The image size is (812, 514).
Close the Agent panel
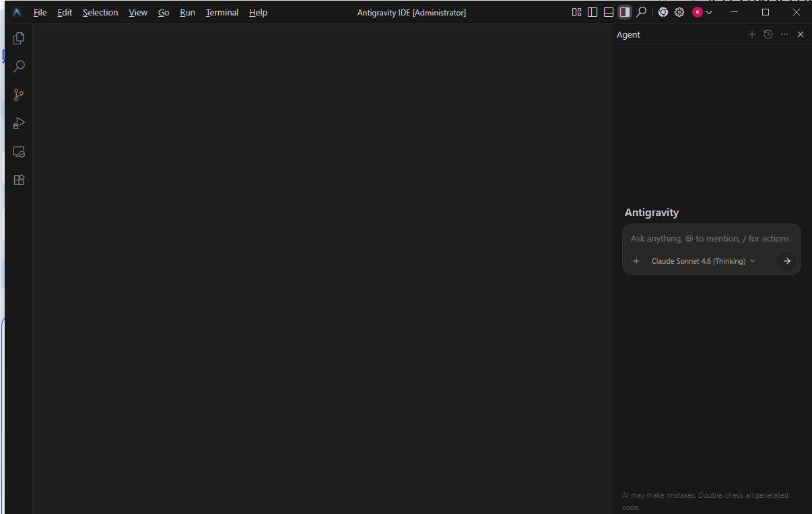tap(801, 34)
